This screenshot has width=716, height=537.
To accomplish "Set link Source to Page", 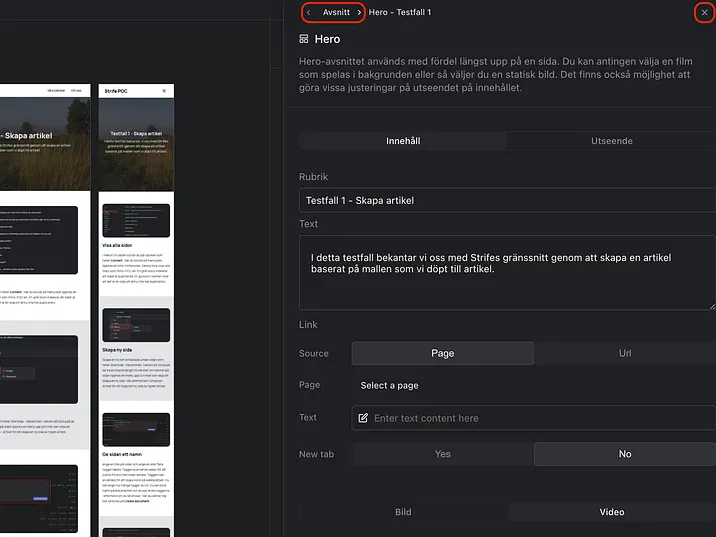I will point(442,353).
